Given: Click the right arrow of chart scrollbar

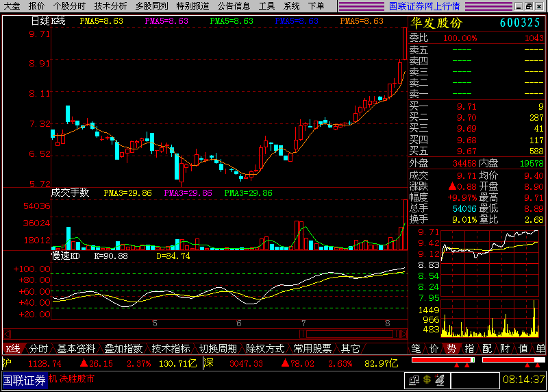Looking at the screenshot, I should (x=403, y=334).
